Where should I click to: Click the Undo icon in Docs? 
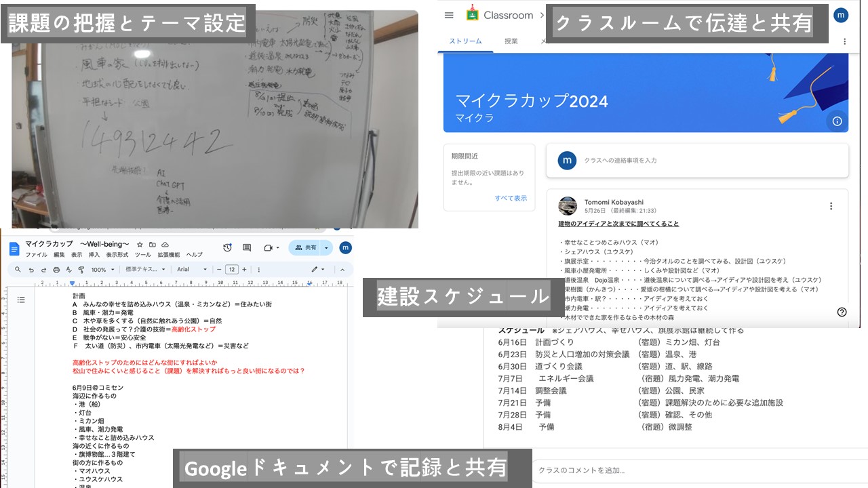point(31,270)
